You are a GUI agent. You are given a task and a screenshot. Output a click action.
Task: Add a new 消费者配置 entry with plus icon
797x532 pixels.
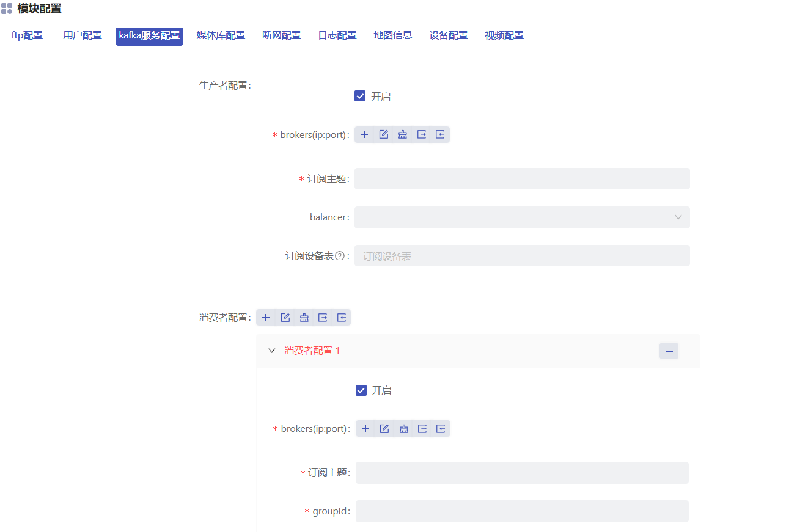[x=266, y=318]
